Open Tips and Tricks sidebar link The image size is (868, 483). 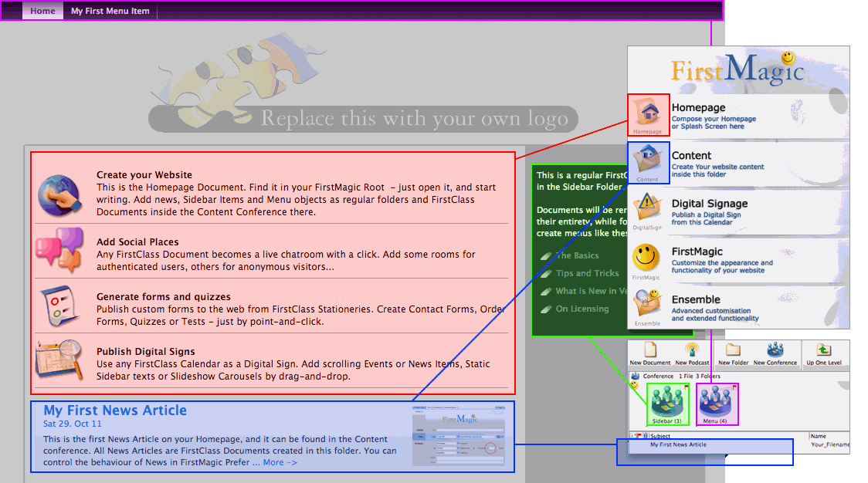[587, 273]
